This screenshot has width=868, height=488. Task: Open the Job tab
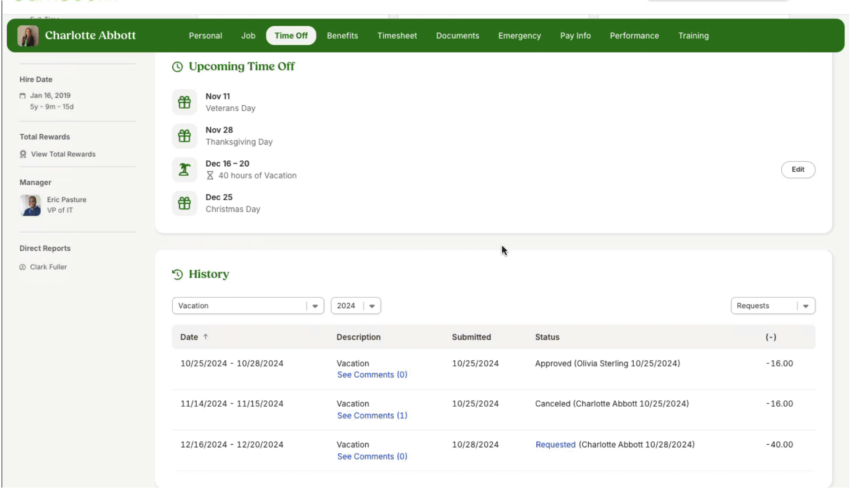coord(248,36)
